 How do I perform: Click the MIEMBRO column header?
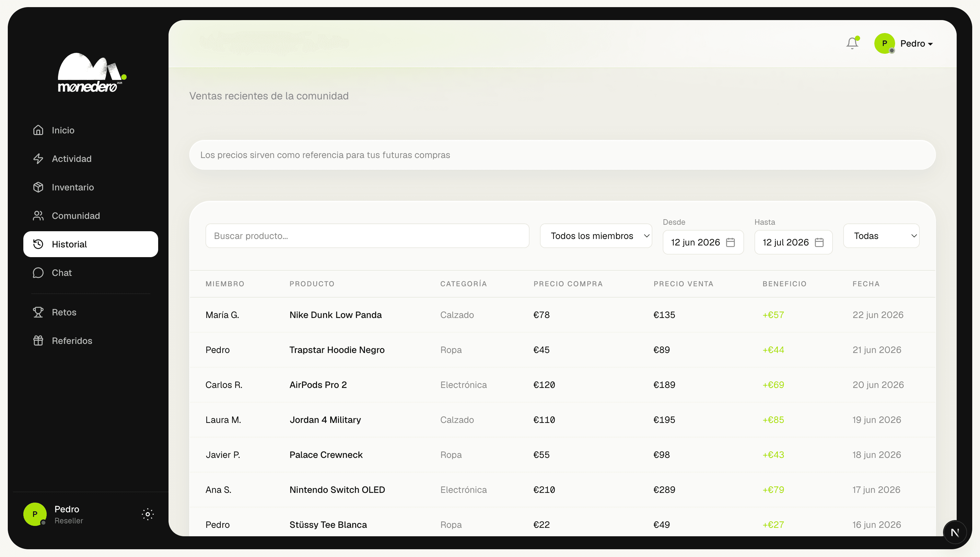[x=225, y=284]
